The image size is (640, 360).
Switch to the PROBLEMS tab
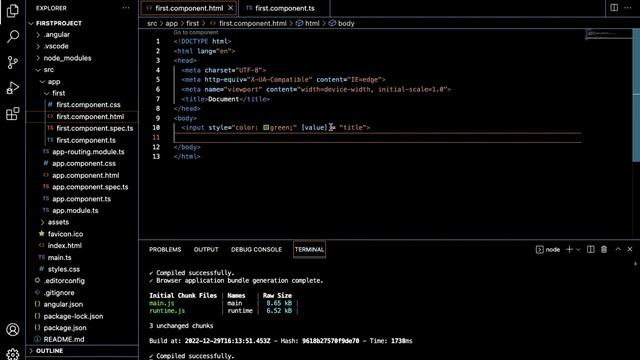pyautogui.click(x=165, y=249)
